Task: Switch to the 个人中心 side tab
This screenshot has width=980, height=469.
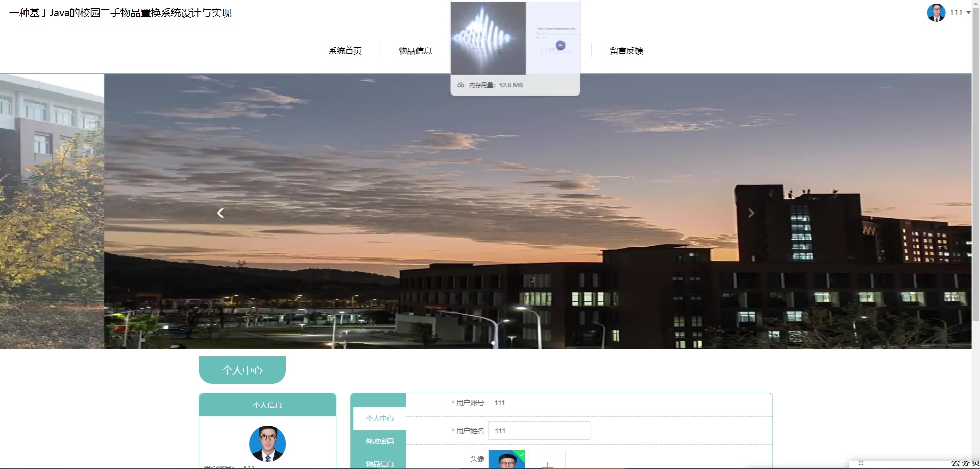Action: pyautogui.click(x=380, y=418)
